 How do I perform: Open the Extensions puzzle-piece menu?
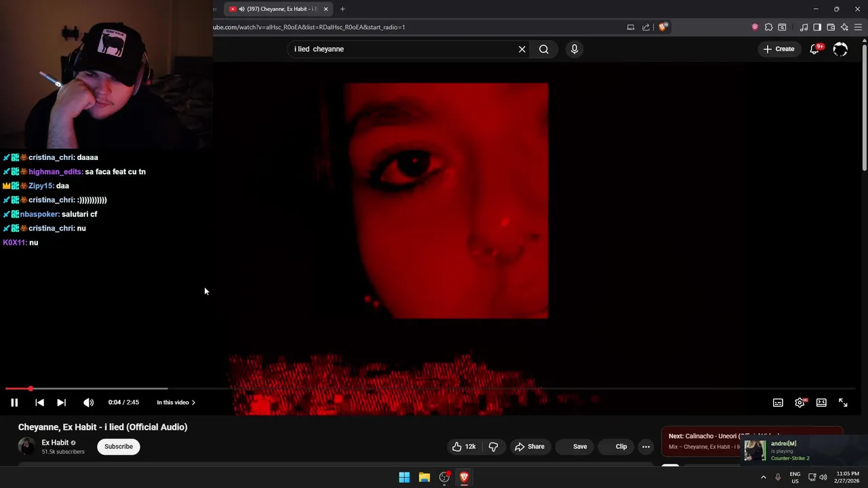(x=768, y=27)
